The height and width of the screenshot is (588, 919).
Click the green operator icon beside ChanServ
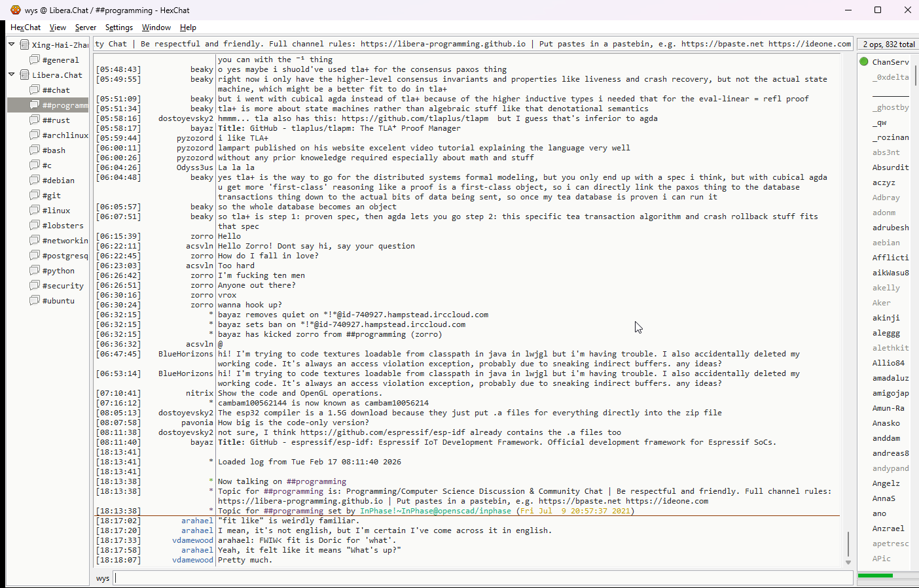864,61
